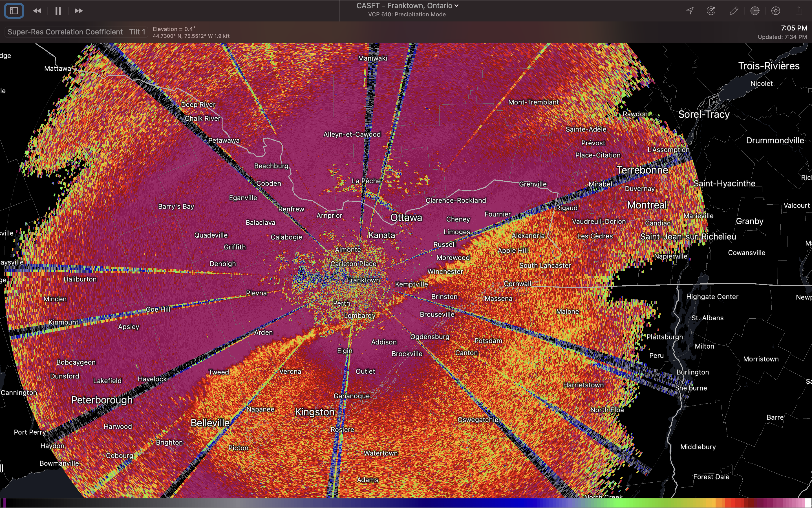Click the Kanata map label
The image size is (812, 508).
pyautogui.click(x=382, y=235)
